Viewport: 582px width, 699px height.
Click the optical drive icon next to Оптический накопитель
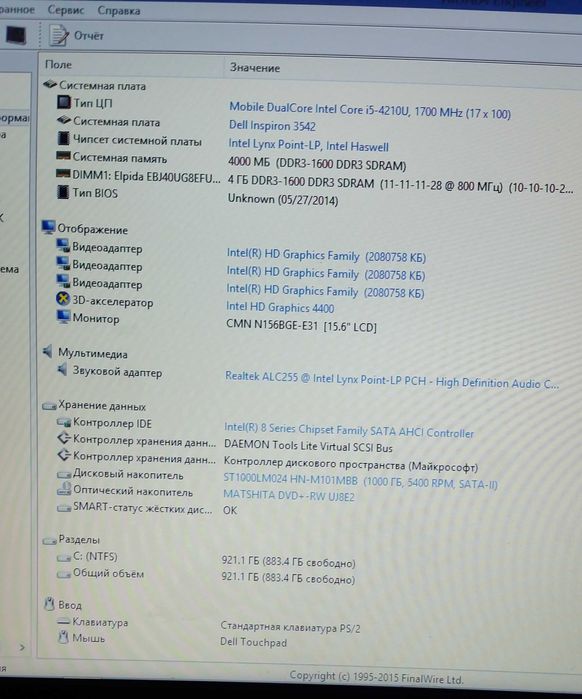point(64,489)
